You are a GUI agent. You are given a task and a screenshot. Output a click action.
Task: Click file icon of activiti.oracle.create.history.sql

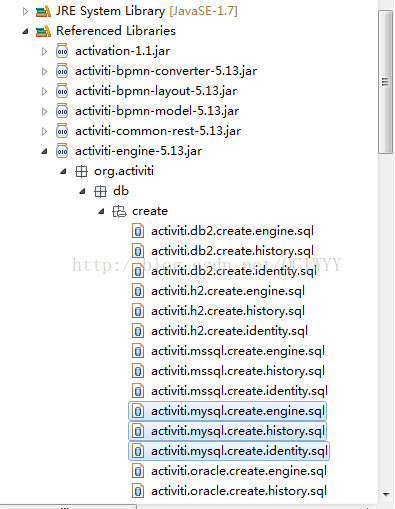click(x=138, y=491)
